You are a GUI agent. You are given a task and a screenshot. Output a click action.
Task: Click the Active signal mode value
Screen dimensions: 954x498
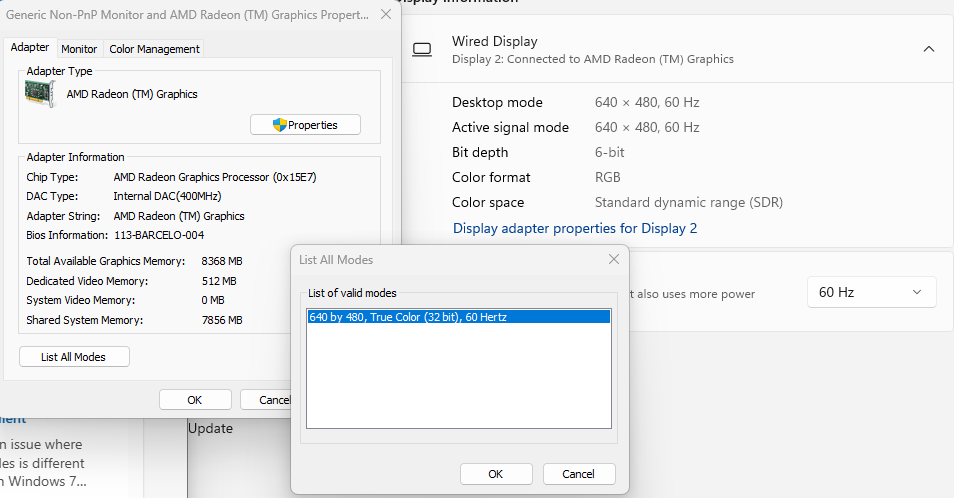coord(647,127)
